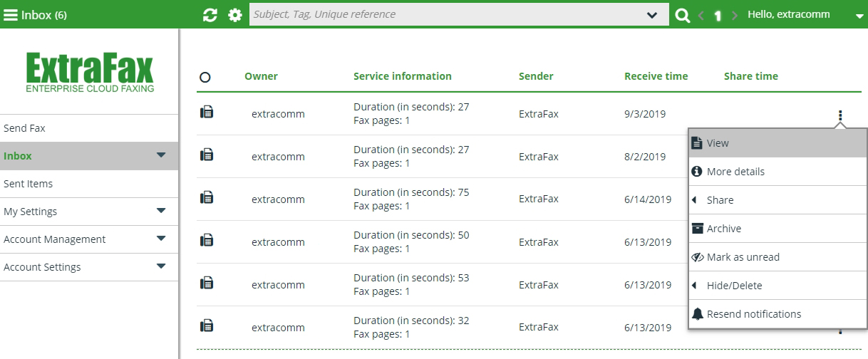Image resolution: width=868 pixels, height=359 pixels.
Task: Choose View from the context menu
Action: [777, 143]
